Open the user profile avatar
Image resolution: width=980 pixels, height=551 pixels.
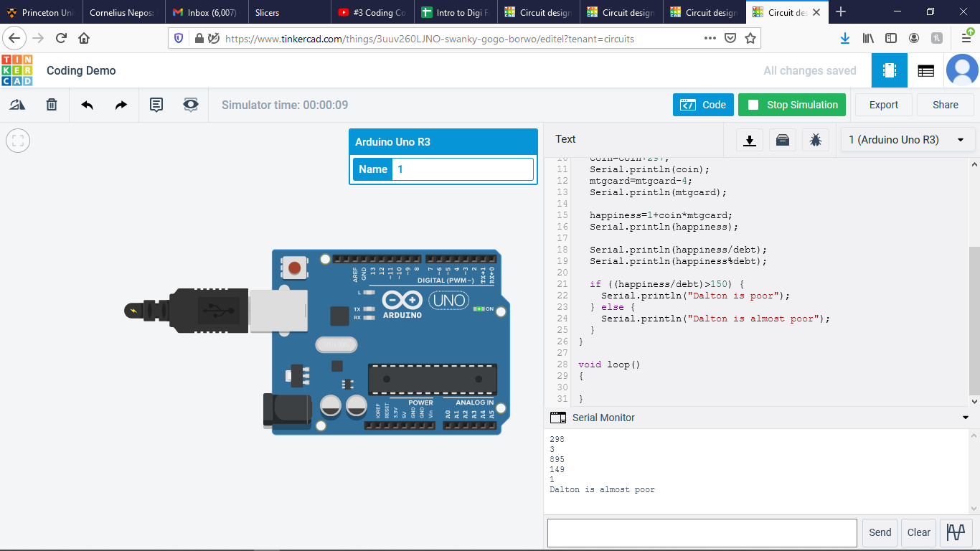962,70
